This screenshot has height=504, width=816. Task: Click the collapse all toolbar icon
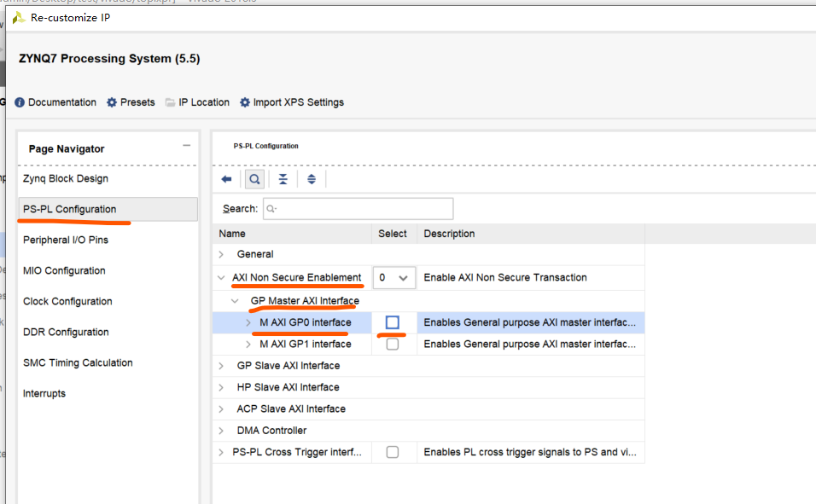(x=283, y=179)
